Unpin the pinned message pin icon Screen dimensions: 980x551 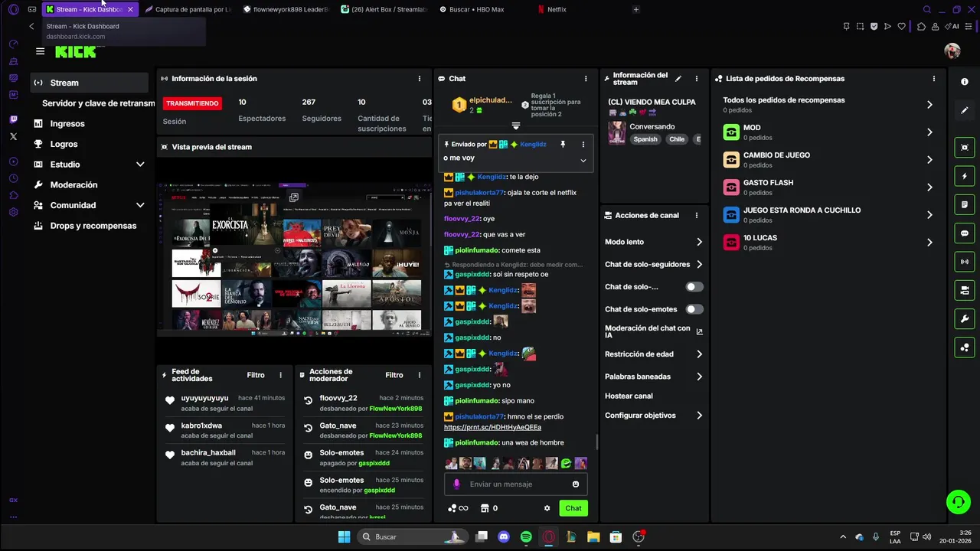tap(563, 144)
